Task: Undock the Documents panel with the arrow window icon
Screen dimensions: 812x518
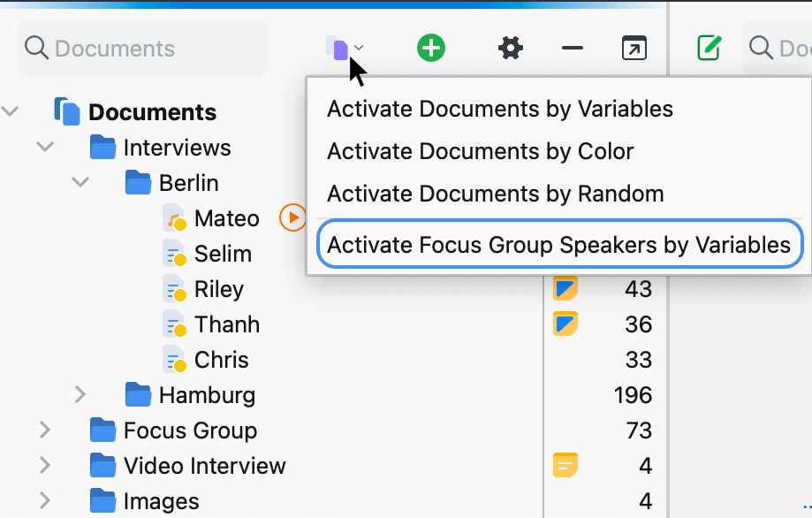Action: pos(634,48)
